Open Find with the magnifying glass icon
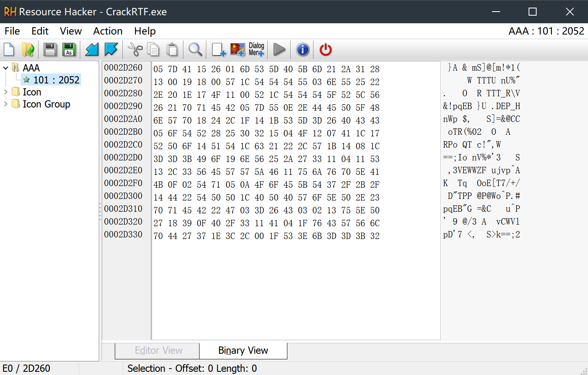This screenshot has width=588, height=375. click(x=195, y=50)
